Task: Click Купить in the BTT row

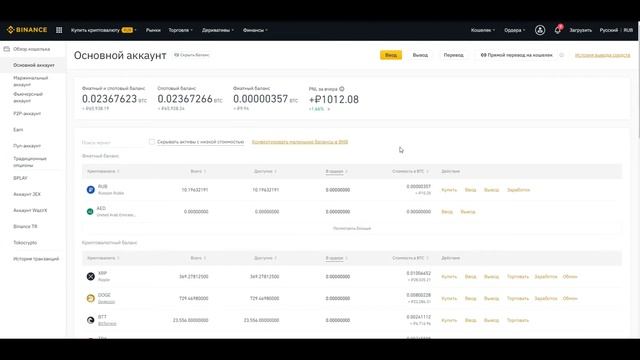Action: 449,320
